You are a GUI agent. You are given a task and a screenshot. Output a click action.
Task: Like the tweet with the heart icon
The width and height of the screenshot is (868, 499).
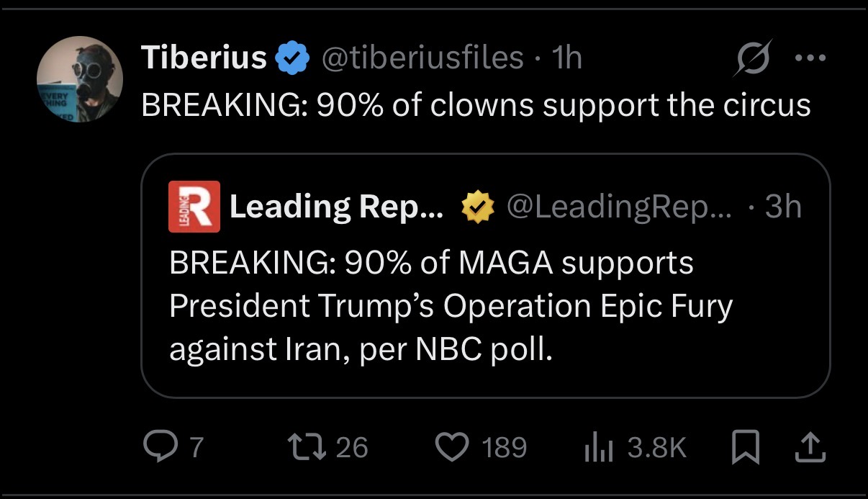pos(453,447)
